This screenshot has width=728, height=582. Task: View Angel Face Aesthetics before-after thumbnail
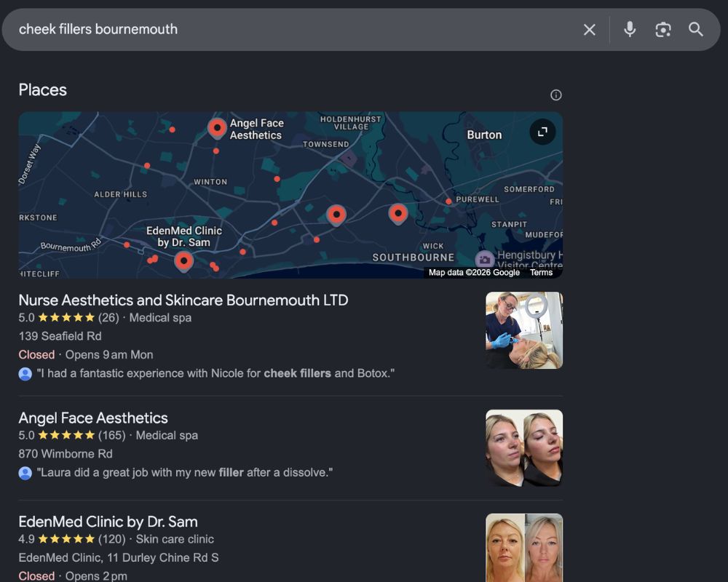click(x=524, y=448)
